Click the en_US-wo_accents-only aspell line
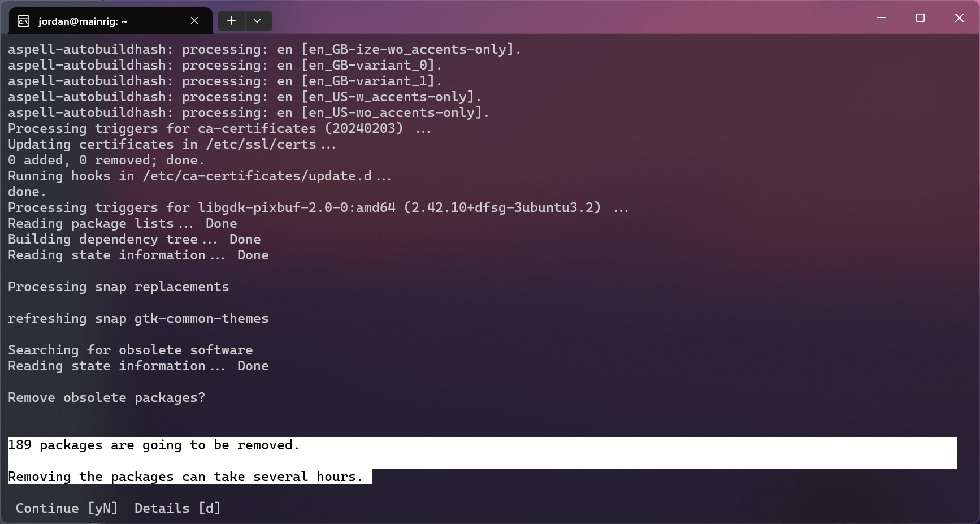This screenshot has height=524, width=980. pyautogui.click(x=249, y=112)
